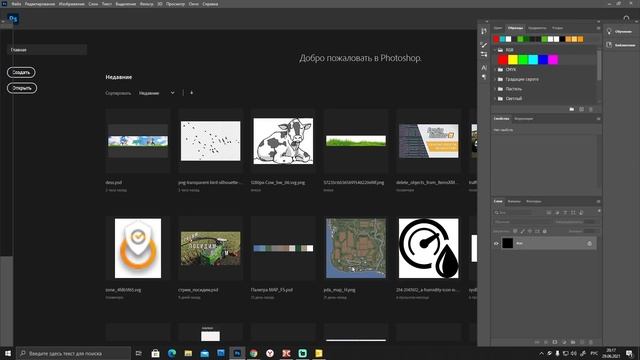This screenshot has height=360, width=640.
Task: Open the Properties panel options menu icon
Action: [598, 119]
